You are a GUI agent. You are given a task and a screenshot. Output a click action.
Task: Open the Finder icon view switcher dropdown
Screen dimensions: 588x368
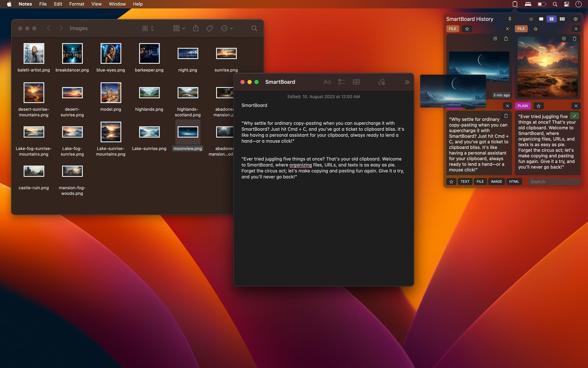(x=148, y=28)
